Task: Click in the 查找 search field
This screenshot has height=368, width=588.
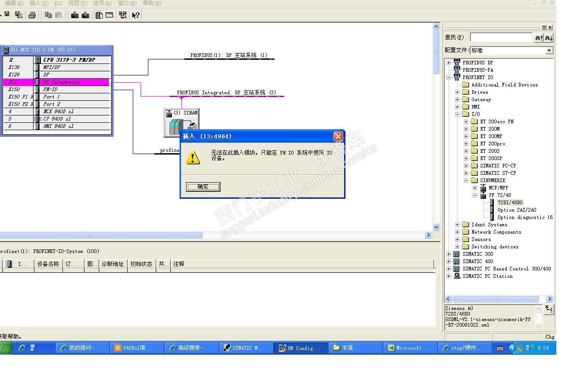Action: click(x=501, y=37)
